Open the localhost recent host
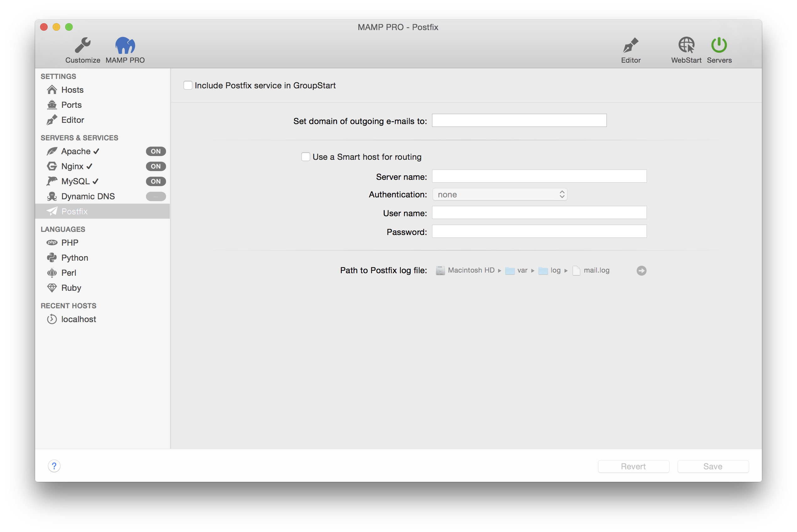 coord(102,319)
